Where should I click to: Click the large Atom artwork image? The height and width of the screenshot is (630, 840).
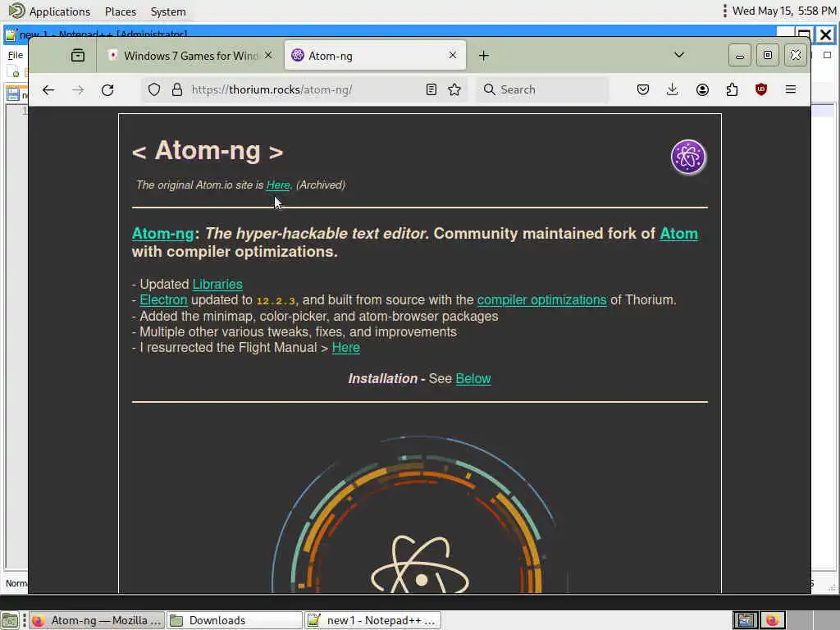coord(419,514)
